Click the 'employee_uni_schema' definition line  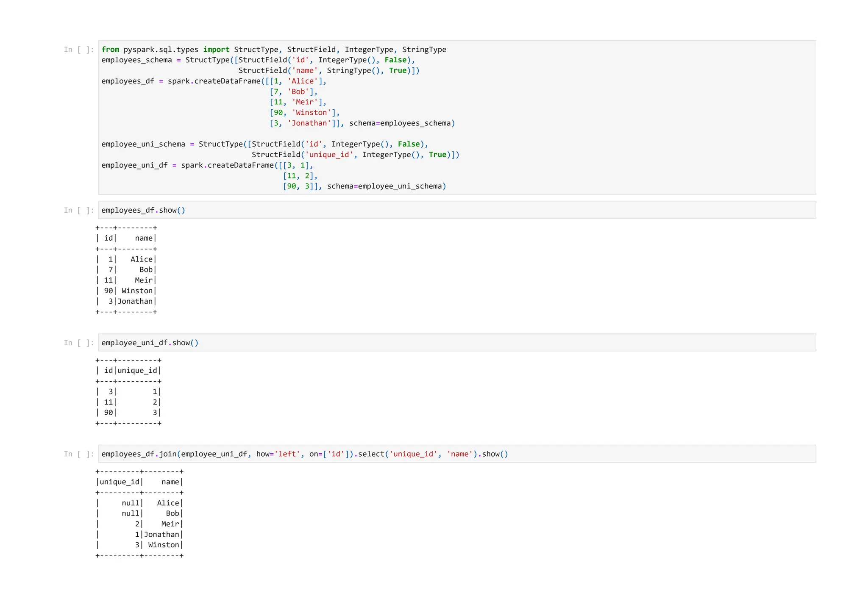[265, 144]
